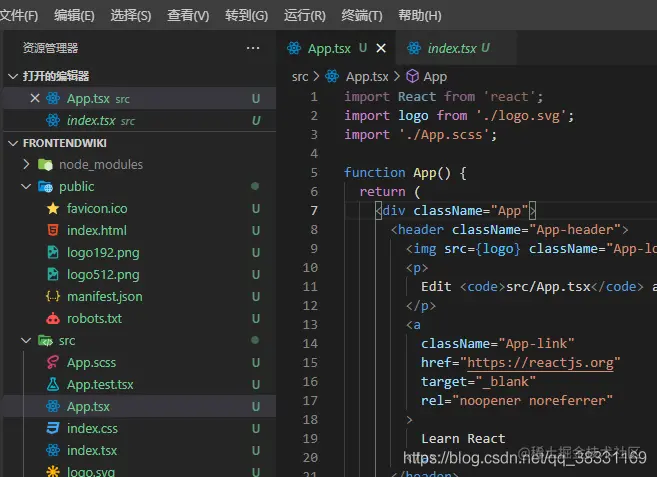Collapse the src folder chevron
The height and width of the screenshot is (477, 657).
26,340
